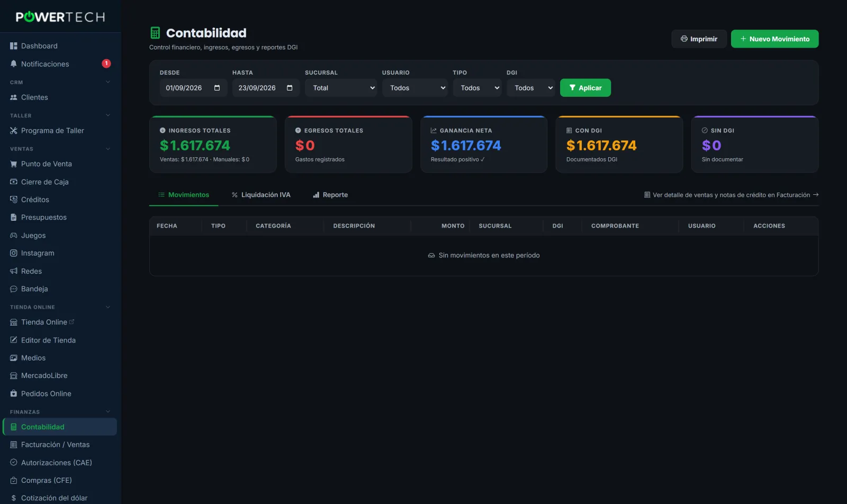Open Juegos controller icon
The image size is (847, 504).
[x=14, y=235]
